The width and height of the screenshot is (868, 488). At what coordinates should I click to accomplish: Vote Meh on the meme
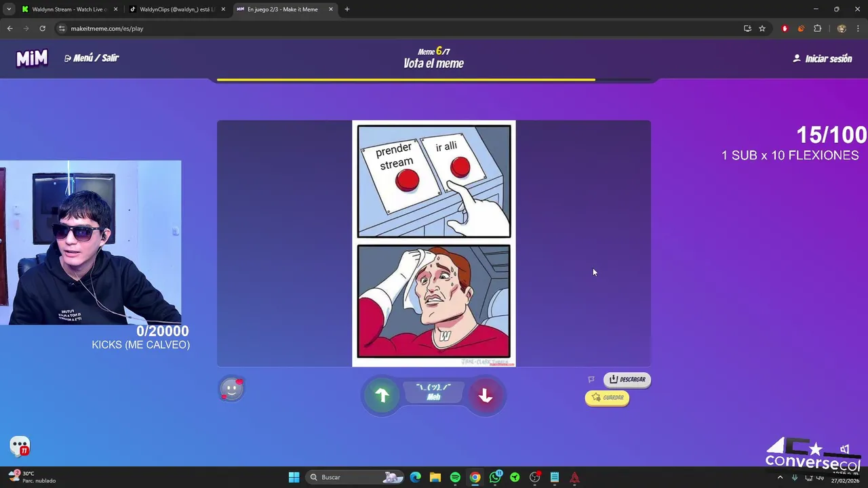click(x=433, y=392)
